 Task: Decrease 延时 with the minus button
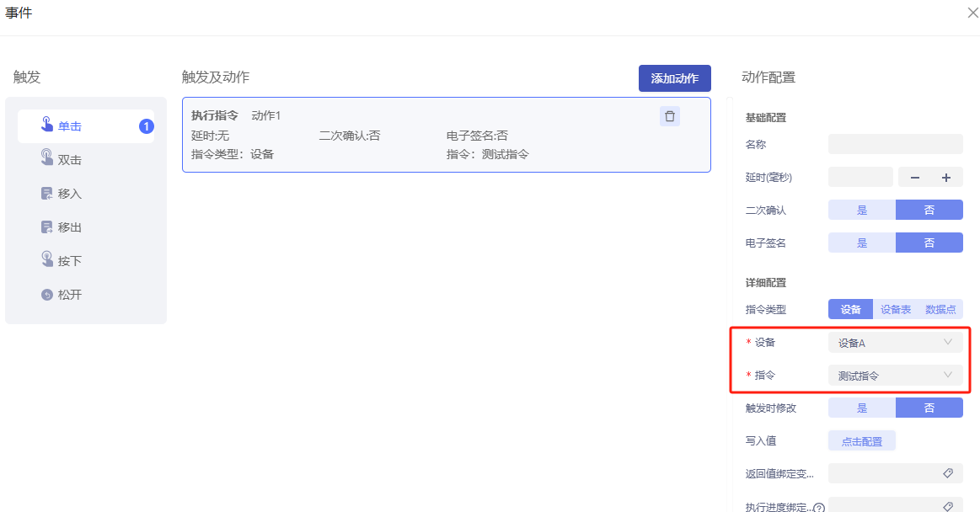click(915, 178)
